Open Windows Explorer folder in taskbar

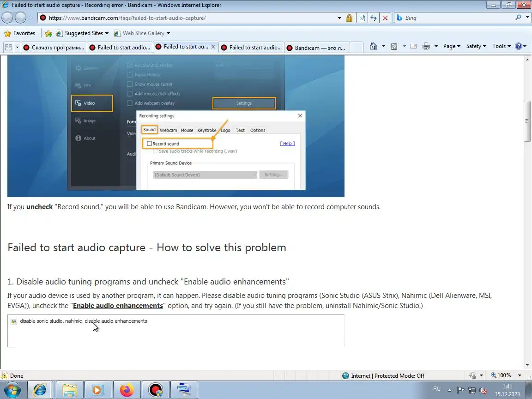click(70, 390)
